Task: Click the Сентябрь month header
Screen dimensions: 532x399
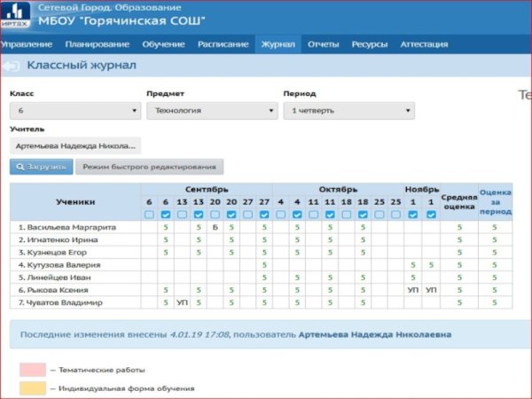Action: coord(207,190)
